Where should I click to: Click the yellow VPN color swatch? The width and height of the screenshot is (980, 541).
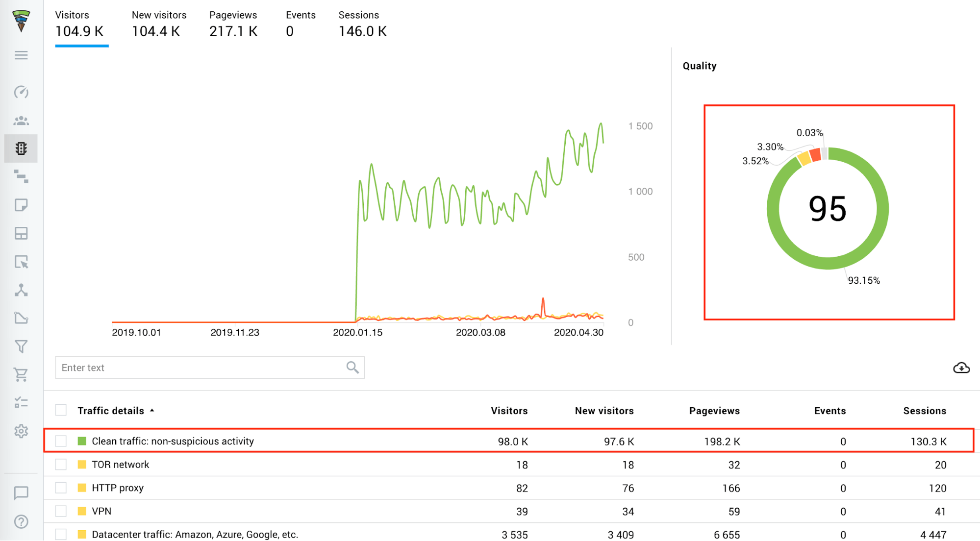tap(82, 511)
